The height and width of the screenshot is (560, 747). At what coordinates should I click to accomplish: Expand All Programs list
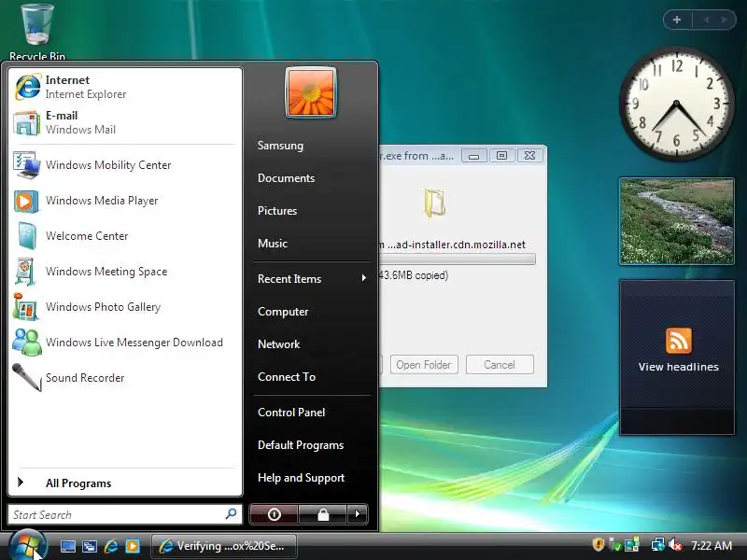(125, 483)
